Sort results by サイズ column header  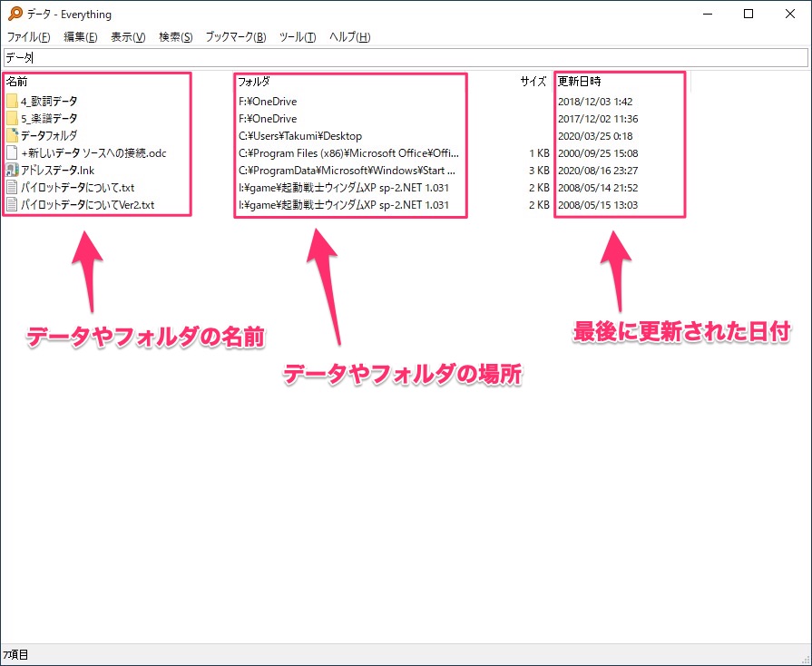click(533, 82)
